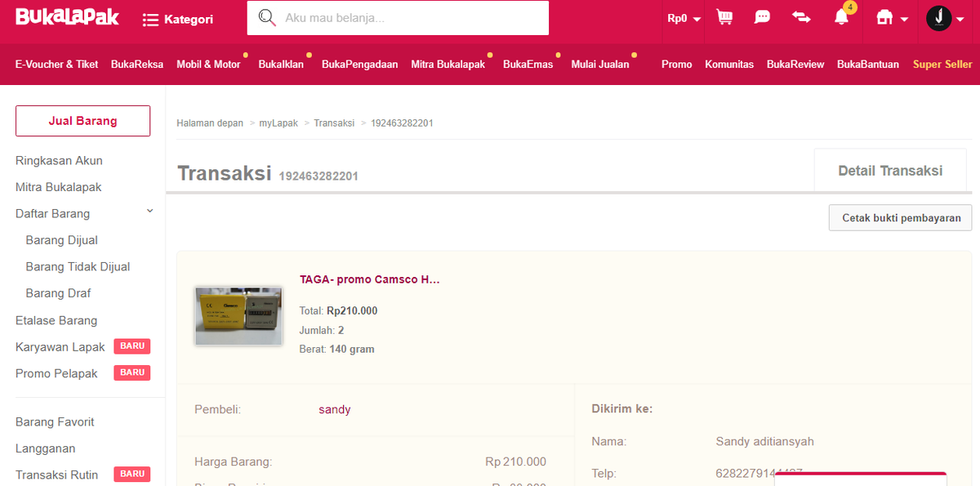Select Mulai Jualan in navigation
This screenshot has height=486, width=980.
(x=600, y=64)
